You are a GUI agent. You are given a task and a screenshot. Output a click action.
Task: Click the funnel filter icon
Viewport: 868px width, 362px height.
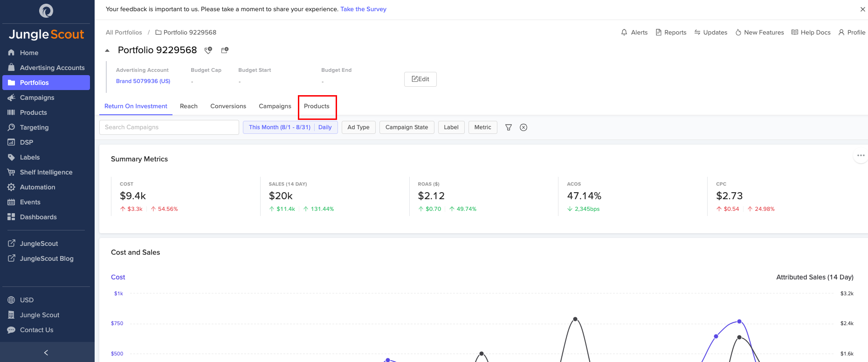[509, 127]
